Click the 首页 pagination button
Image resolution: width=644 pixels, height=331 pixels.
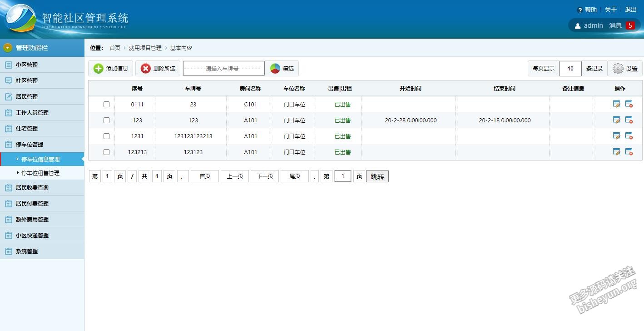(205, 176)
